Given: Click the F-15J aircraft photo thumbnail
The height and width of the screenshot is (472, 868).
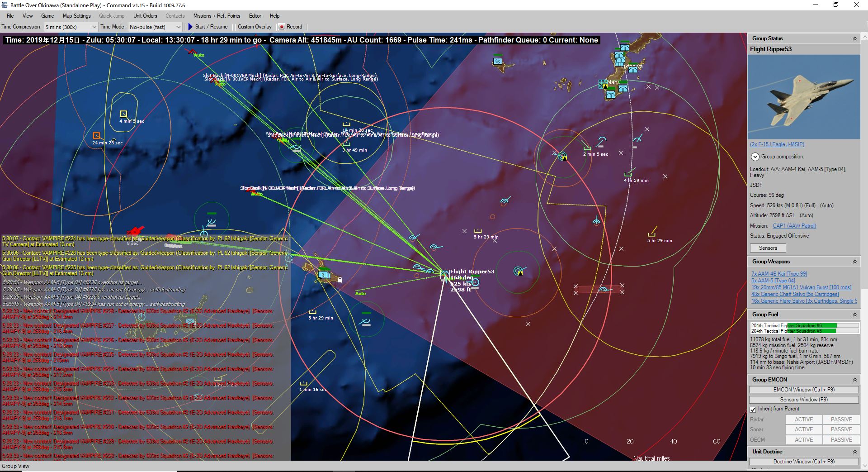Looking at the screenshot, I should coord(804,97).
